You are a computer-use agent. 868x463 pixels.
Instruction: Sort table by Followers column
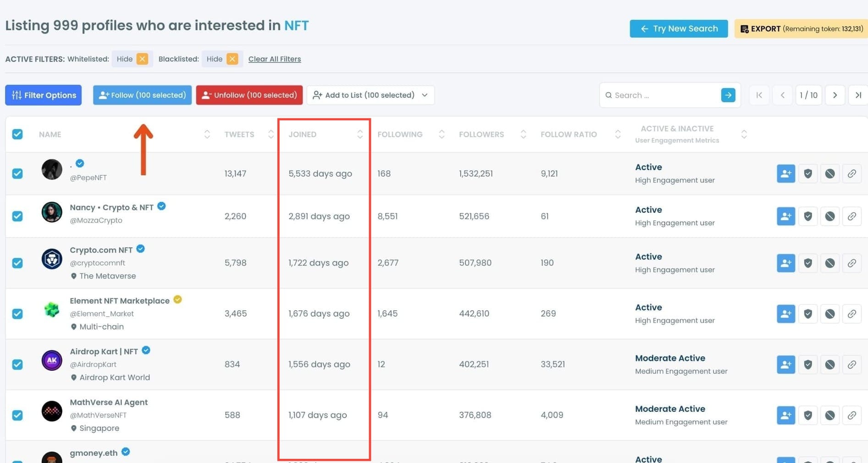point(523,134)
